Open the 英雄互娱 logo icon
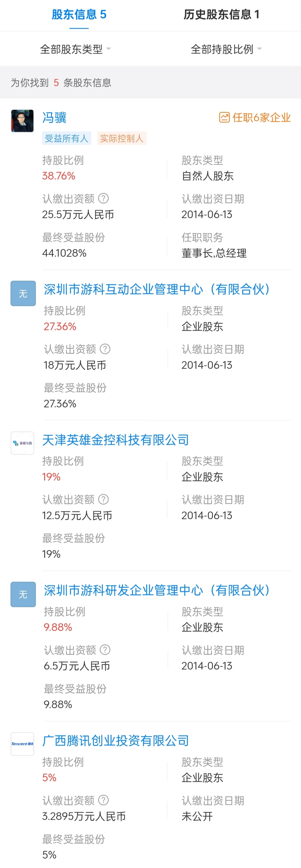 click(22, 443)
